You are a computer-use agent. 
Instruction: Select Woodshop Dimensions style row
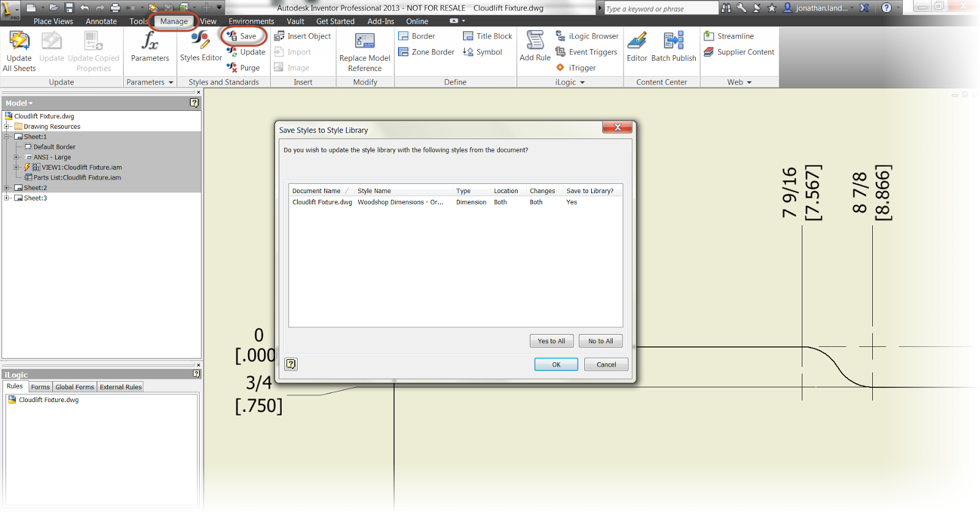tap(456, 202)
